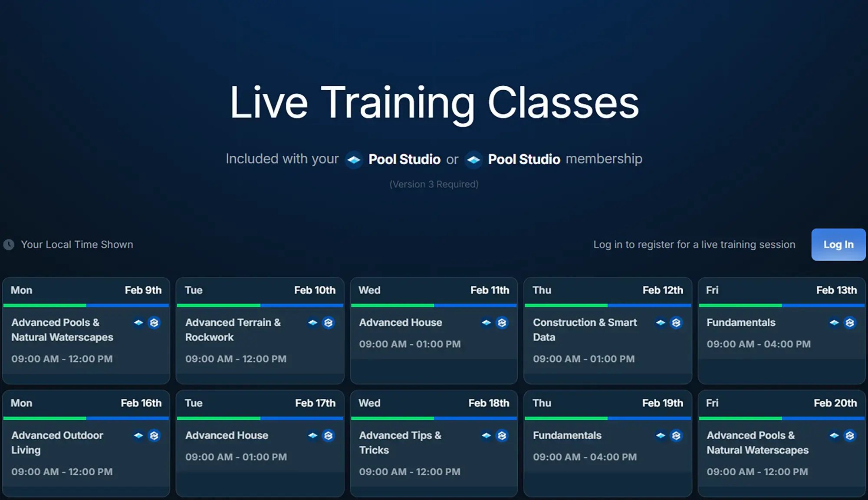The image size is (868, 500).
Task: Click Pool Studio diamond icon on Feb 20th card
Action: pyautogui.click(x=834, y=435)
